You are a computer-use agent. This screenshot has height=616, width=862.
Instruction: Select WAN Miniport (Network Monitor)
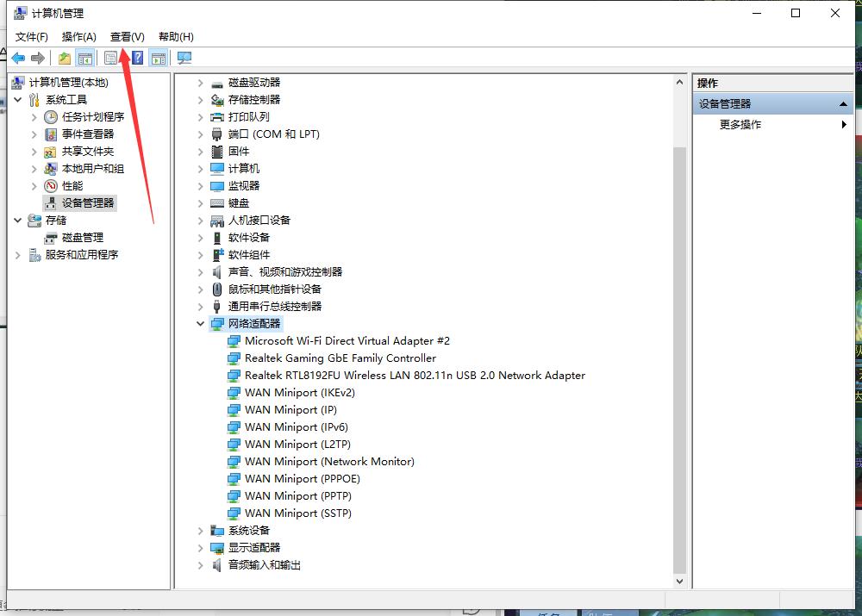click(329, 462)
